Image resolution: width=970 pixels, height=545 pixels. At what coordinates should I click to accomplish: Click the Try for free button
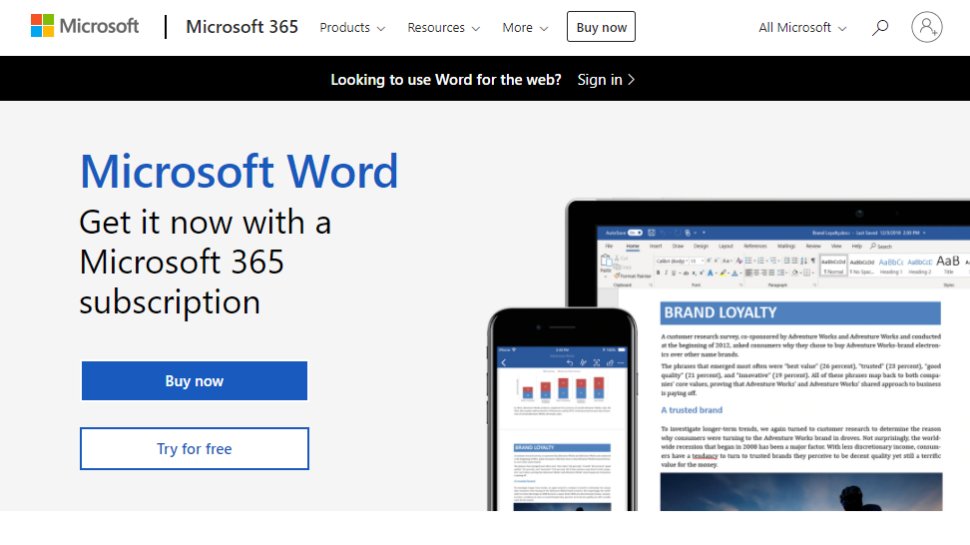(x=194, y=448)
